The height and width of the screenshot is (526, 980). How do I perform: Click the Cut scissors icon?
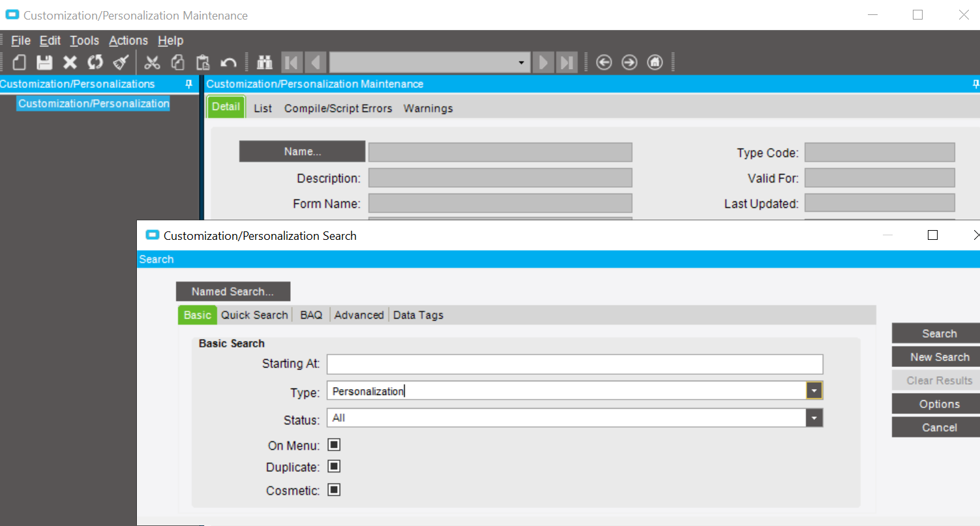tap(152, 63)
